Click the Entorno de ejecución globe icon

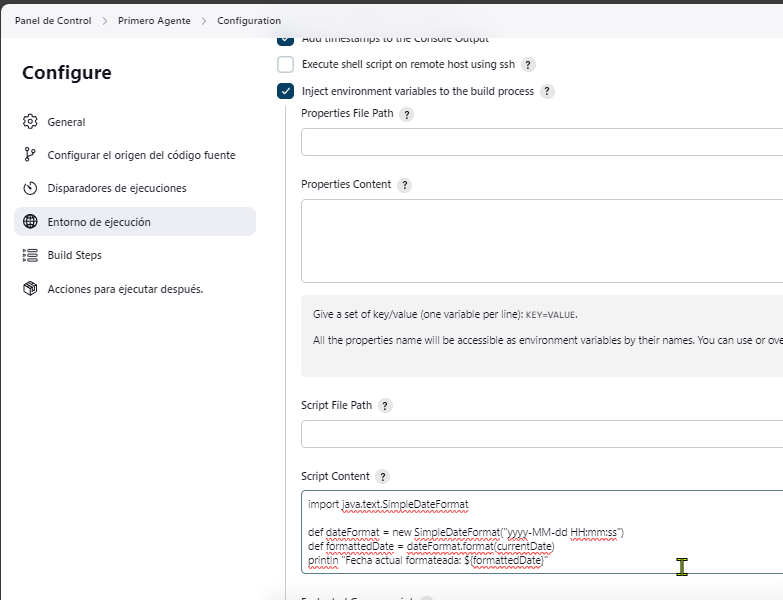pos(30,222)
